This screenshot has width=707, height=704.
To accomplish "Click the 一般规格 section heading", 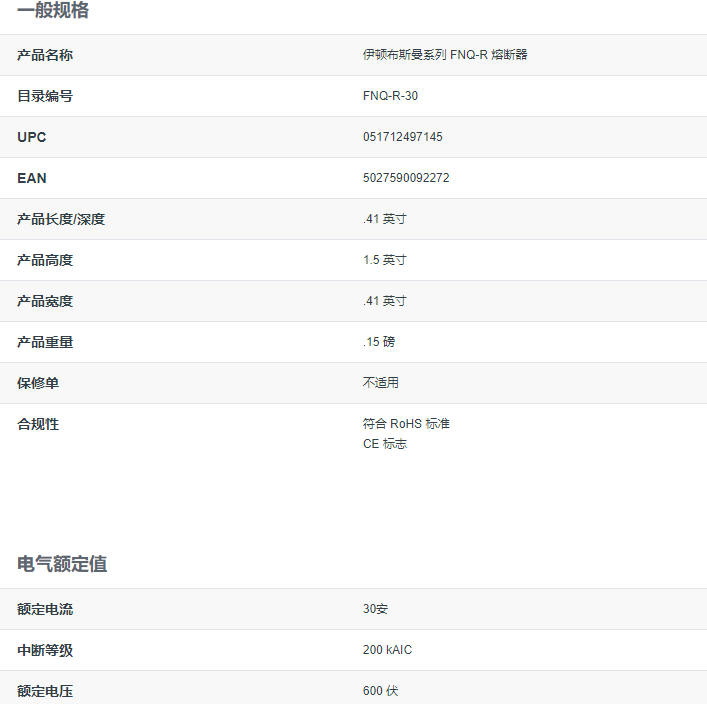I will click(53, 10).
